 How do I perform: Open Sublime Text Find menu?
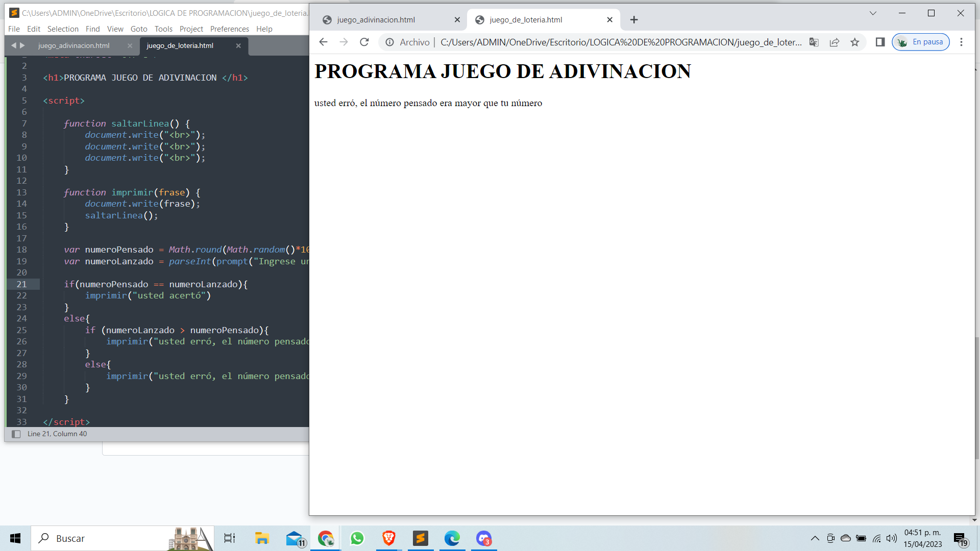pos(92,29)
